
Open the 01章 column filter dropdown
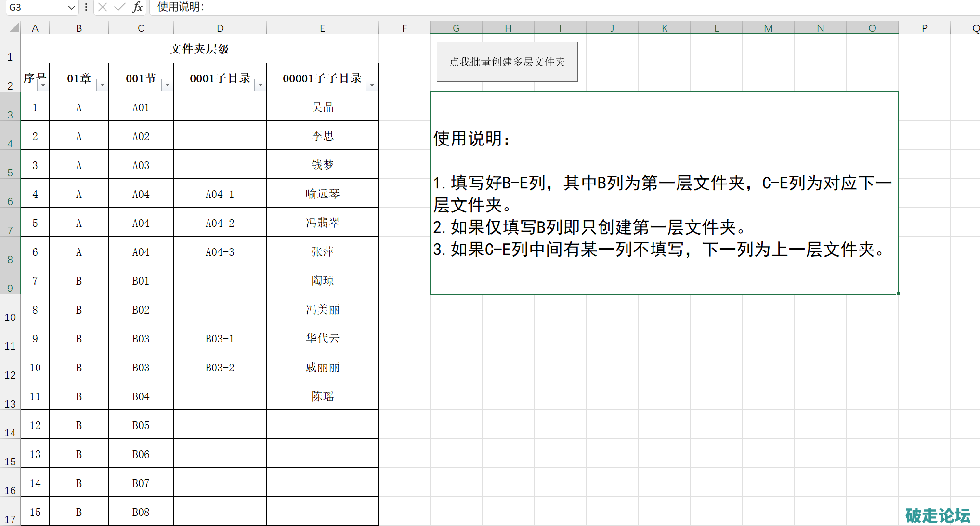point(102,85)
